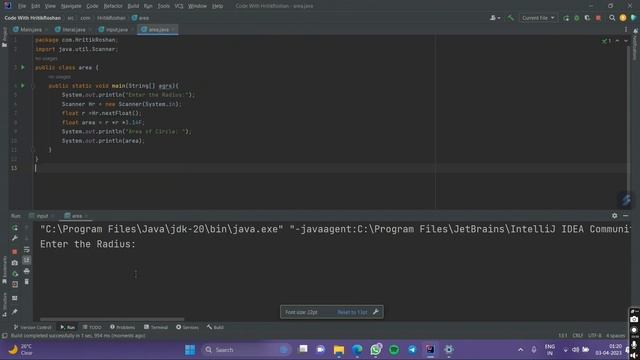Screen dimensions: 640x360
Task: Open Search Everywhere magnifier icon
Action: (612, 18)
